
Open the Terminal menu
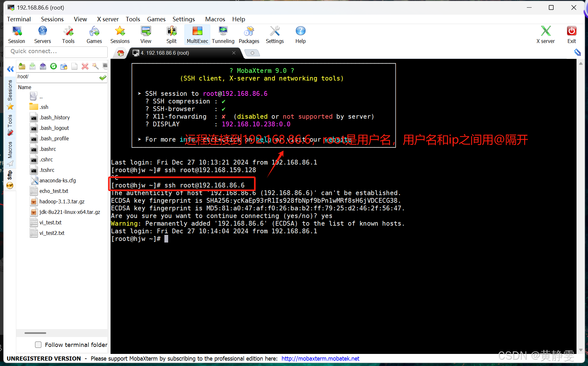pyautogui.click(x=19, y=19)
